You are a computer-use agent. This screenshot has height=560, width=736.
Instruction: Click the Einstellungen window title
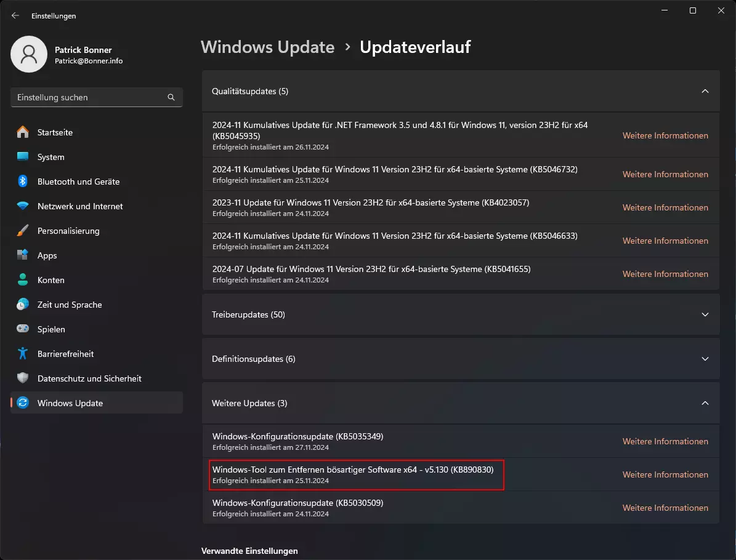54,16
